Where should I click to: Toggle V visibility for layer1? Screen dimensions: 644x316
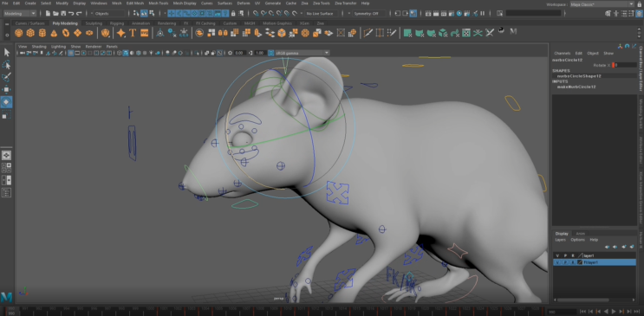pyautogui.click(x=557, y=255)
